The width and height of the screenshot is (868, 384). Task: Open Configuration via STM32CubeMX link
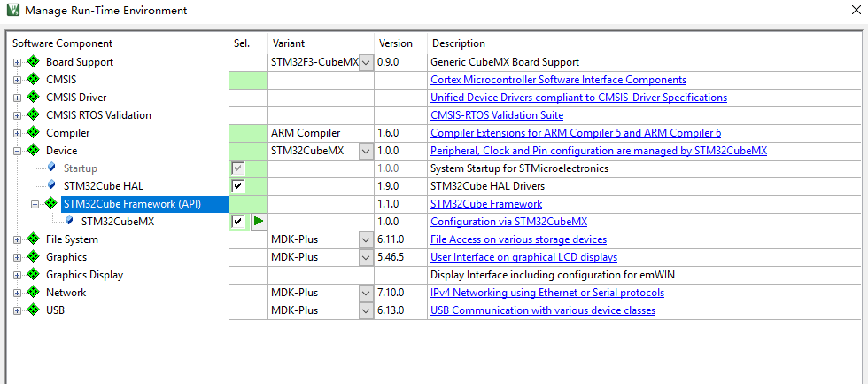point(508,222)
